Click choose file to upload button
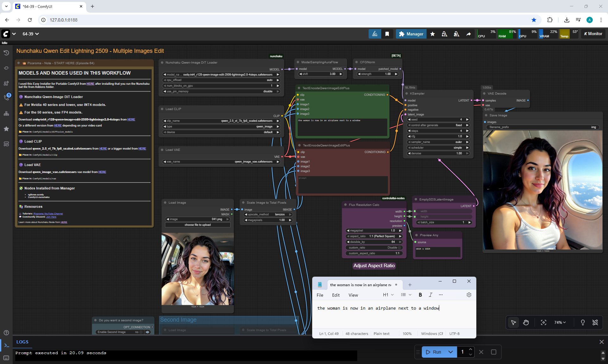This screenshot has height=364, width=608. (198, 225)
